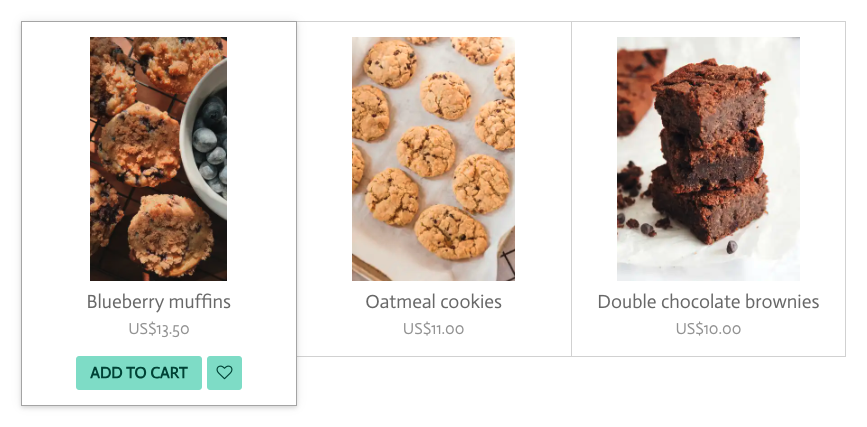Click blank area under Double chocolate brownies price
Screen dimensions: 867x427
[x=708, y=347]
